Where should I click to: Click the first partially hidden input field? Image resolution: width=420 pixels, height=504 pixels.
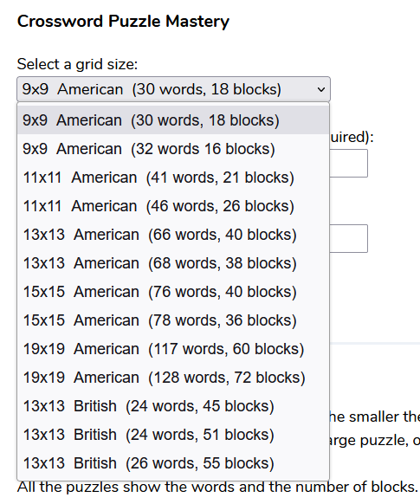349,164
